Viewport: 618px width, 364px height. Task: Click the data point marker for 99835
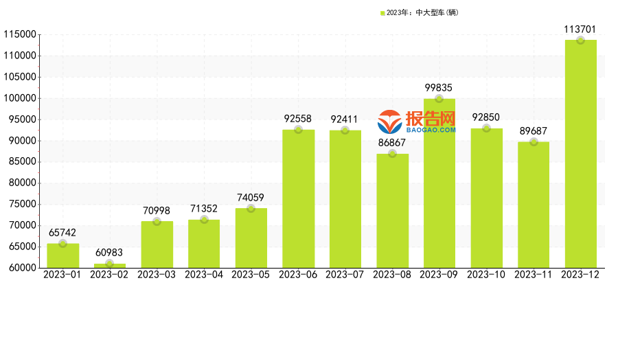click(x=439, y=99)
